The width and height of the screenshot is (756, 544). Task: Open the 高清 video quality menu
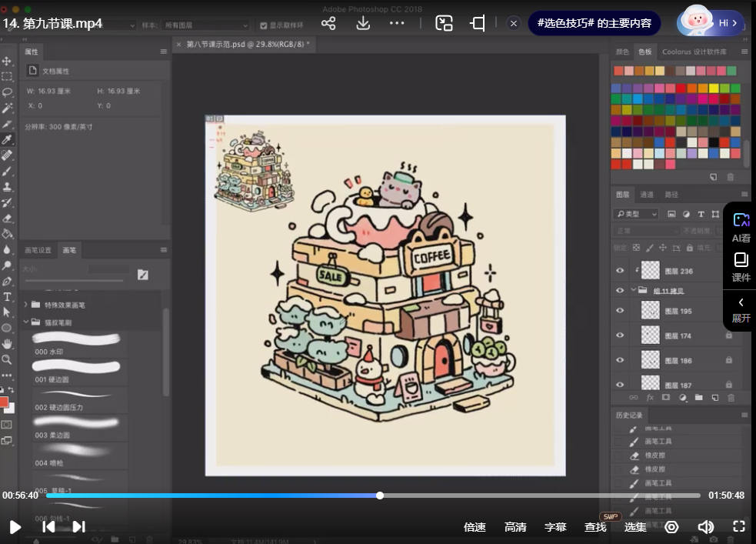click(515, 527)
